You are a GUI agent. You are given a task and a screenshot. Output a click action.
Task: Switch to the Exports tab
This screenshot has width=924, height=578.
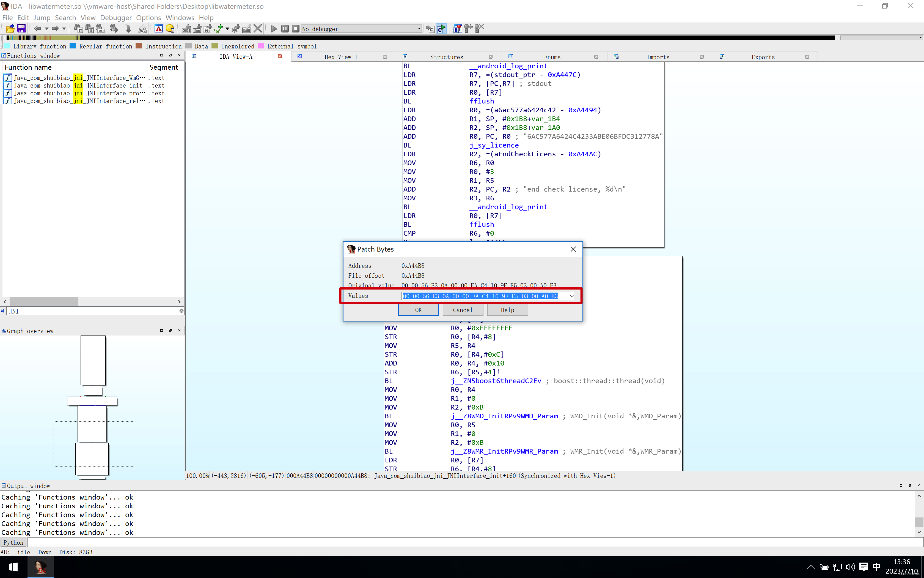pos(763,57)
